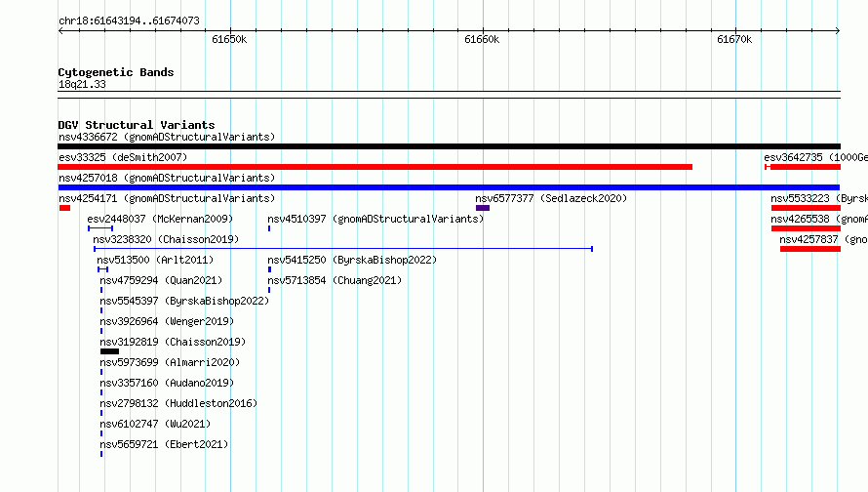Open nsv4265538 label at right edge
Screen dimensions: 868x492
(819, 219)
